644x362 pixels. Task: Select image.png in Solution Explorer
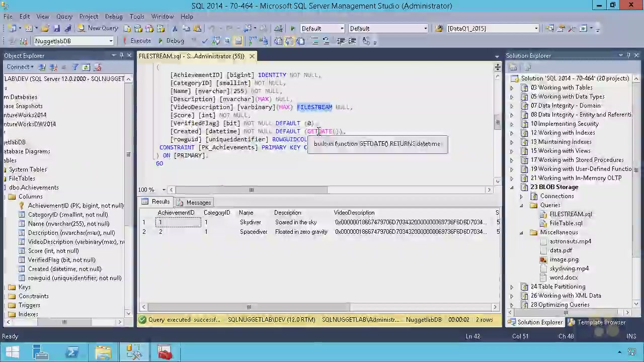[x=563, y=259]
